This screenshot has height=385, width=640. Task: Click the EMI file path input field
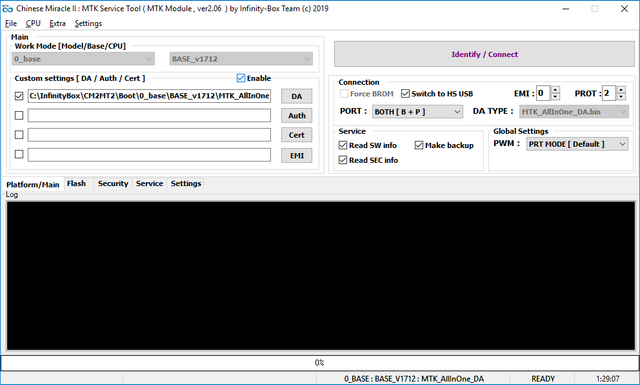(149, 154)
